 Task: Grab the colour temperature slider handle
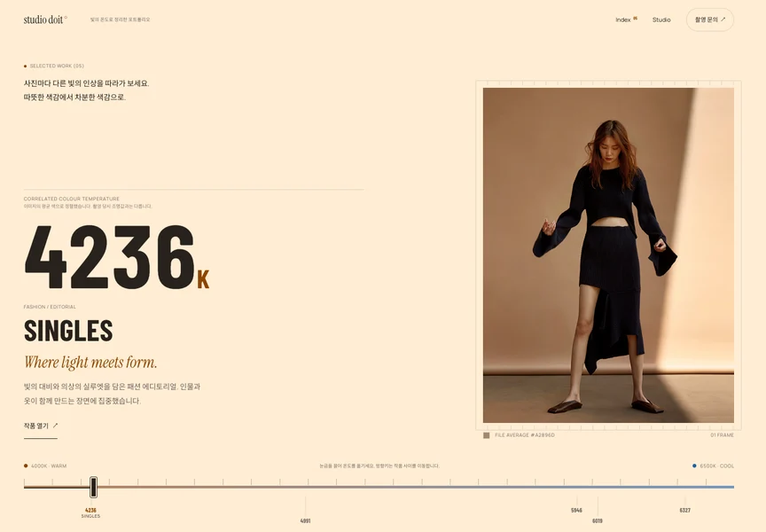tap(93, 487)
